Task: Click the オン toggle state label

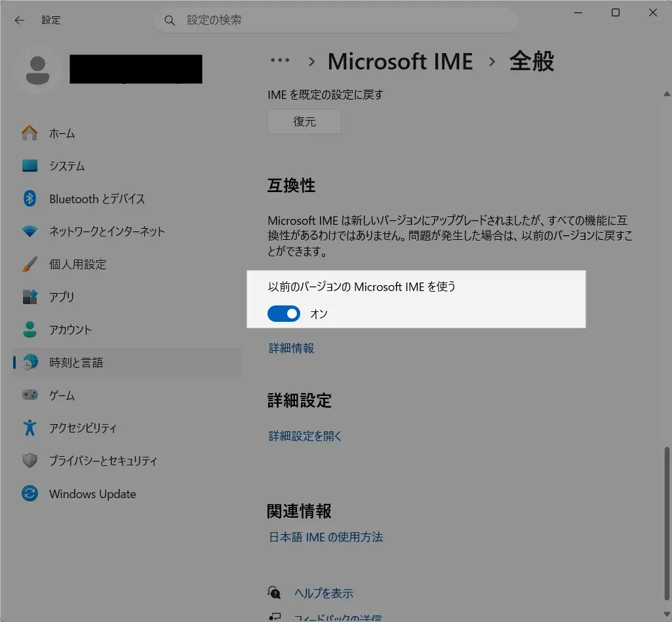Action: 319,314
